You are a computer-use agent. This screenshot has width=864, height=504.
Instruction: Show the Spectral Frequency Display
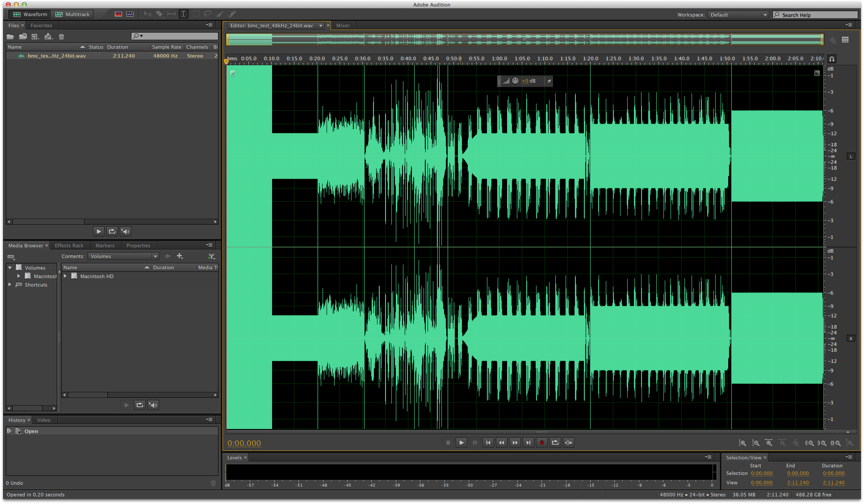118,14
